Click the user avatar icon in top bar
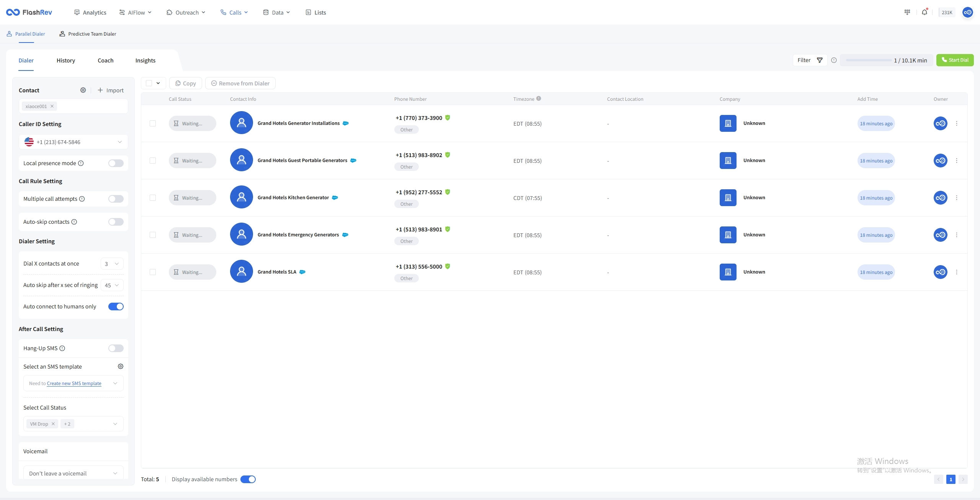 [x=967, y=12]
